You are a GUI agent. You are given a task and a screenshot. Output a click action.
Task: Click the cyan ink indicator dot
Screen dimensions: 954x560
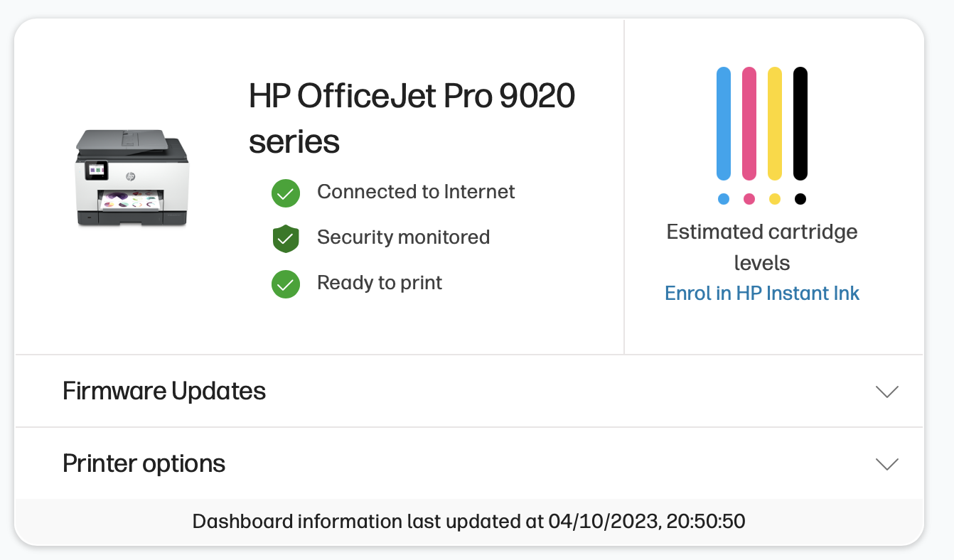724,199
